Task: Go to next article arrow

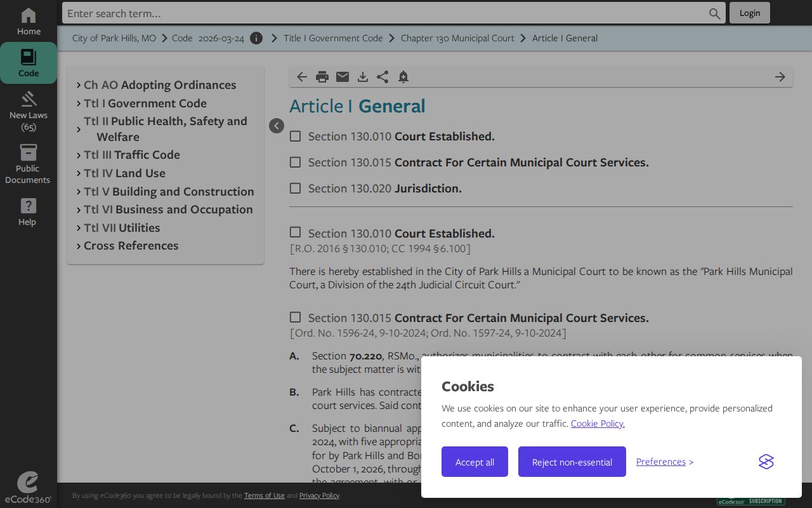Action: coord(780,77)
